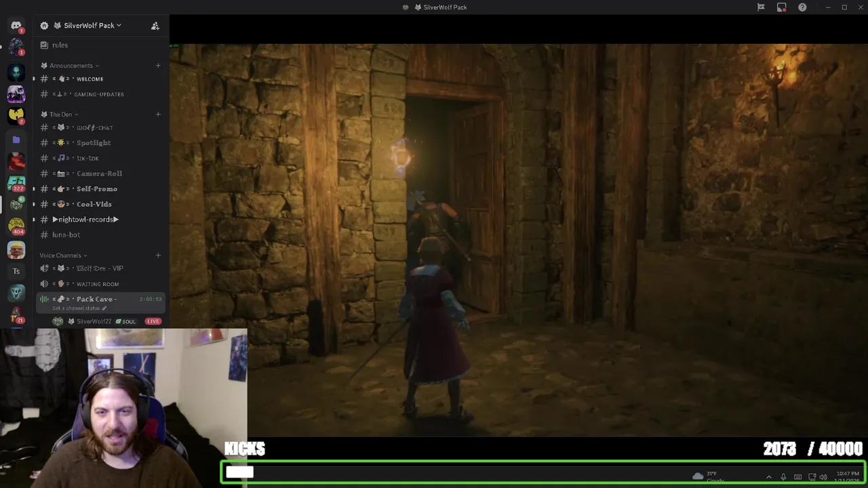Show hidden system tray icons chevron
The image size is (868, 488).
[768, 477]
